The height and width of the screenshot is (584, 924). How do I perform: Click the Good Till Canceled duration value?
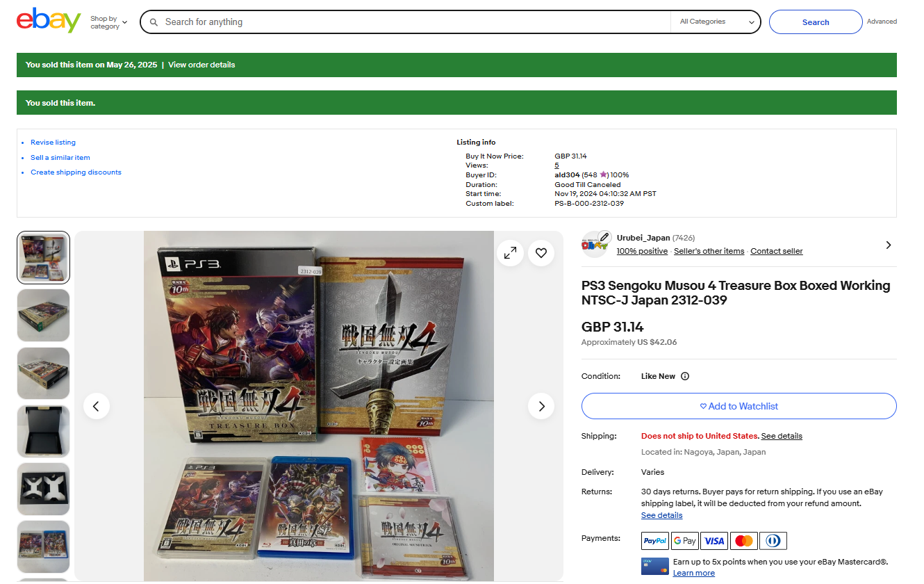[x=588, y=185]
